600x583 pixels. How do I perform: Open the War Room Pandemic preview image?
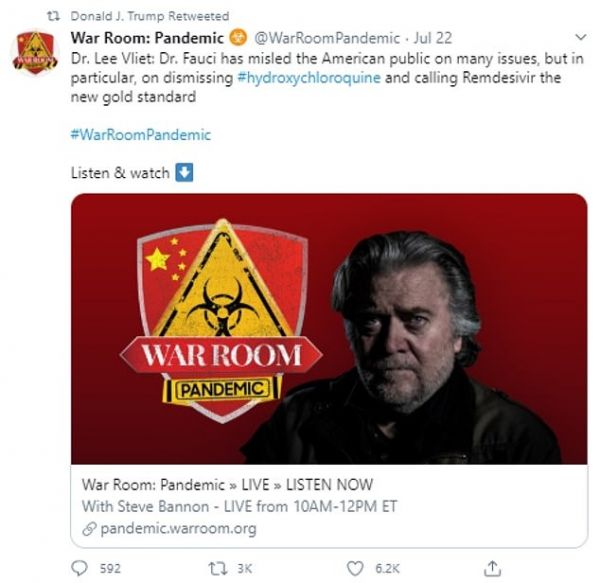329,328
